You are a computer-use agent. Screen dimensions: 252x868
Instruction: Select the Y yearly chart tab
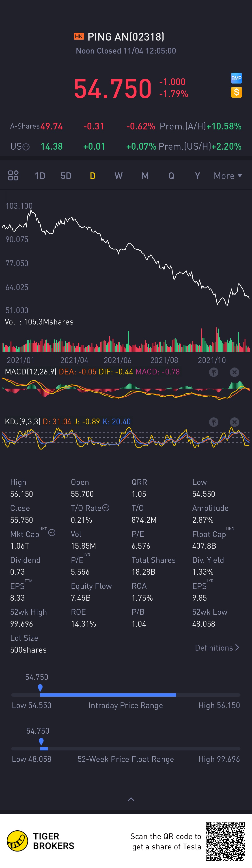pos(197,176)
